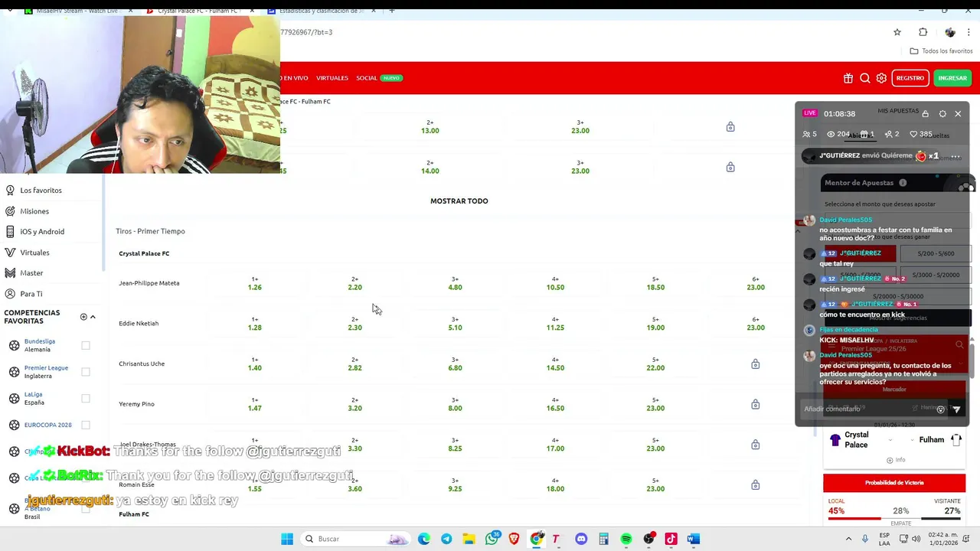Open Todos los favoritos bookmarks folder
Image resolution: width=980 pixels, height=551 pixels.
(x=942, y=51)
